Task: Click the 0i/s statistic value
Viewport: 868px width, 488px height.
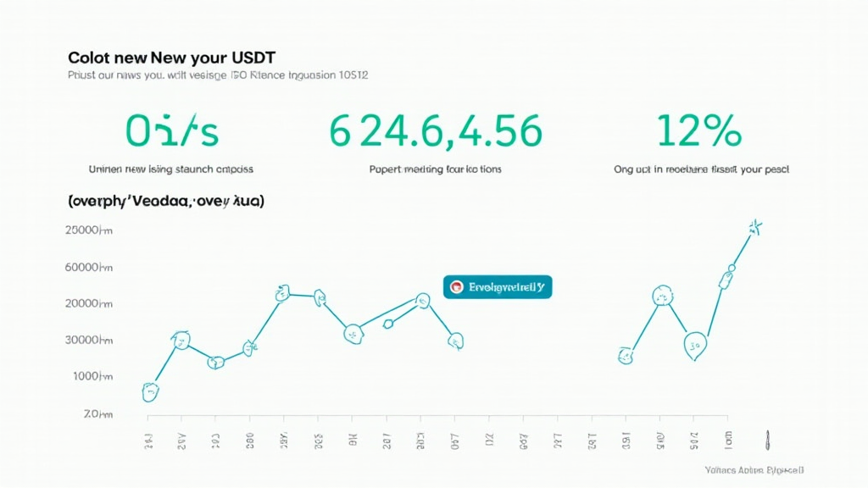Action: click(172, 131)
